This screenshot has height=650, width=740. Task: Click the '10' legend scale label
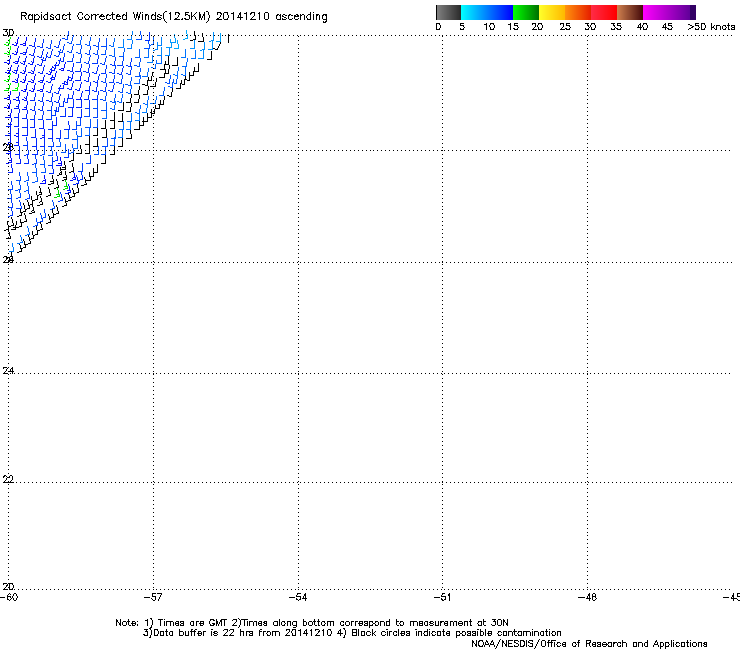pos(489,27)
